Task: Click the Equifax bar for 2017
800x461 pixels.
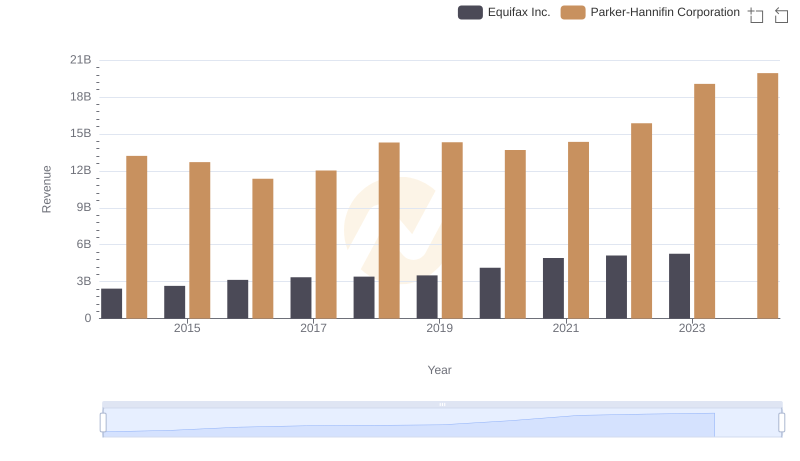Action: tap(301, 298)
